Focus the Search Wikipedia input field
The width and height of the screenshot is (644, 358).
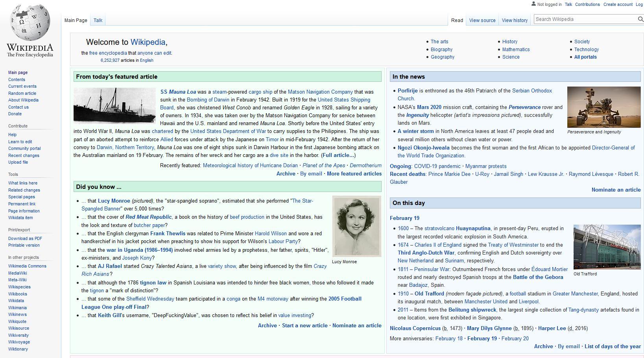(x=584, y=19)
